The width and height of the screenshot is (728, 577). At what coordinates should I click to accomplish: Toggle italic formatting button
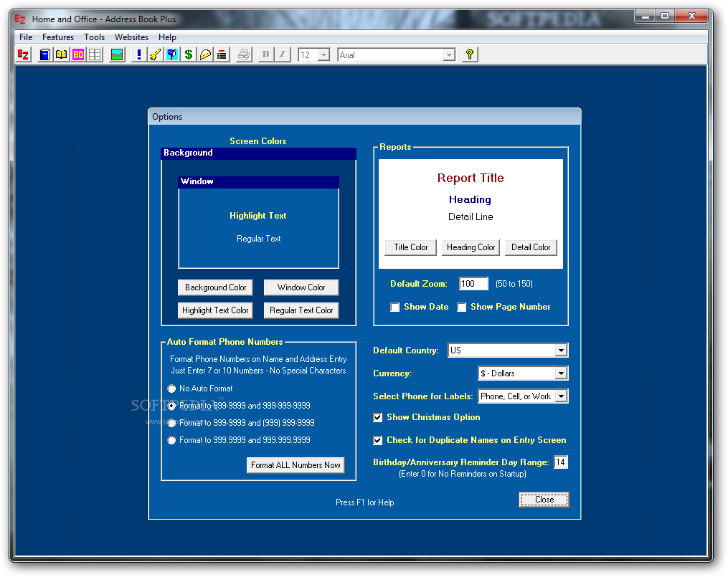pos(283,54)
